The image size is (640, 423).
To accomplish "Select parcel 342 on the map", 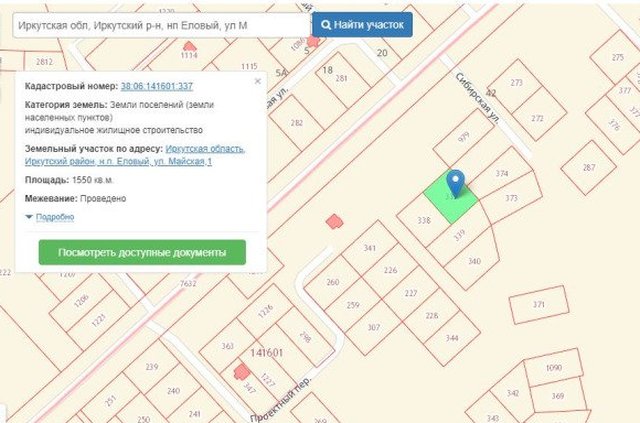I will click(513, 393).
